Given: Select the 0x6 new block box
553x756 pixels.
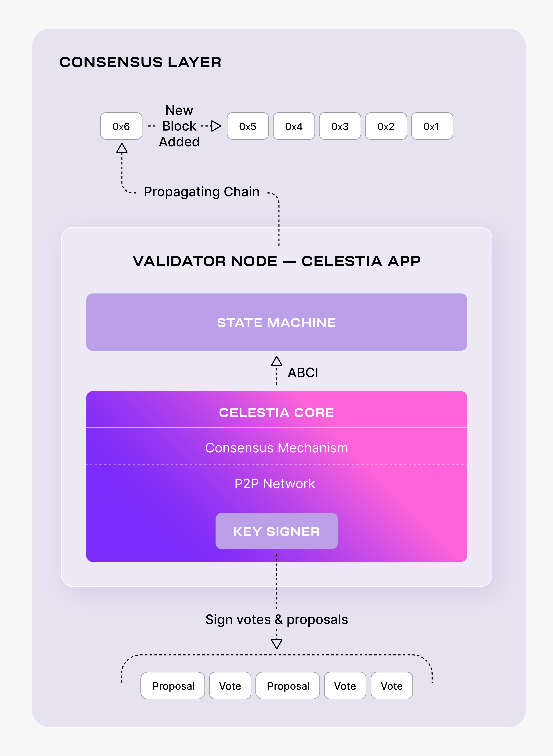Looking at the screenshot, I should (x=121, y=126).
